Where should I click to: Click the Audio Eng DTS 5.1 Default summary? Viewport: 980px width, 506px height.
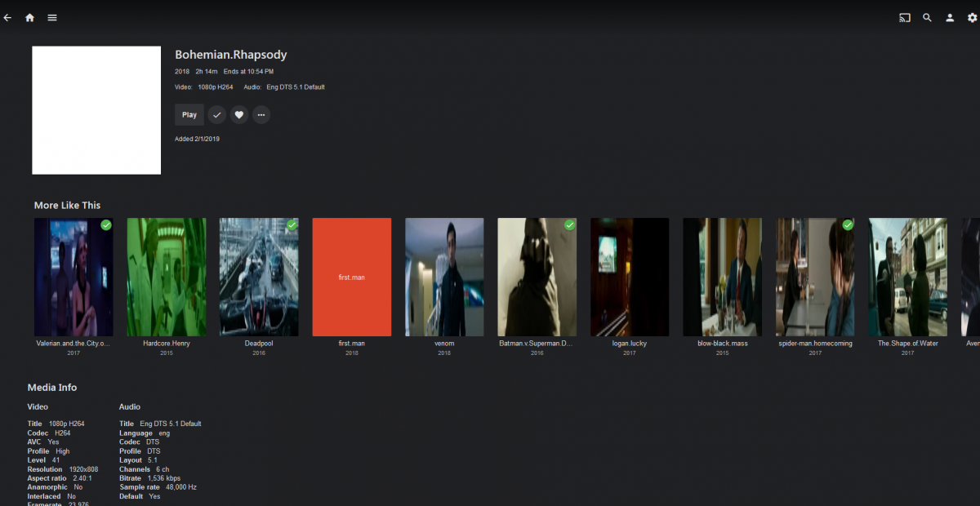(x=284, y=87)
